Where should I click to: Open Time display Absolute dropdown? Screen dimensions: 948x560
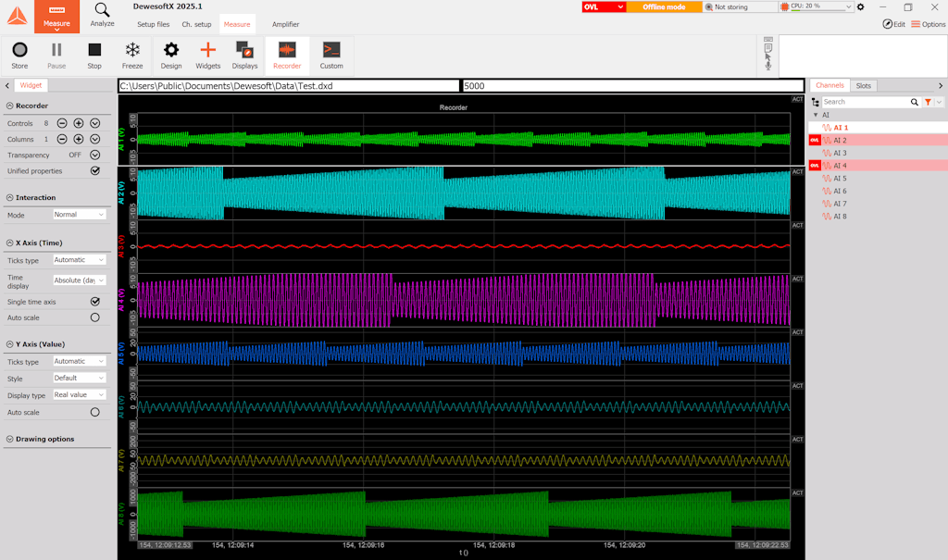[x=80, y=280]
